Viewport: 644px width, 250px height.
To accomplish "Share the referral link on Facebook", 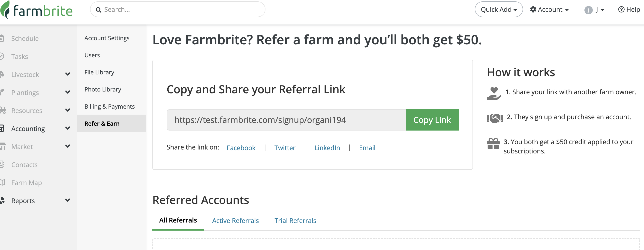I will click(x=241, y=148).
